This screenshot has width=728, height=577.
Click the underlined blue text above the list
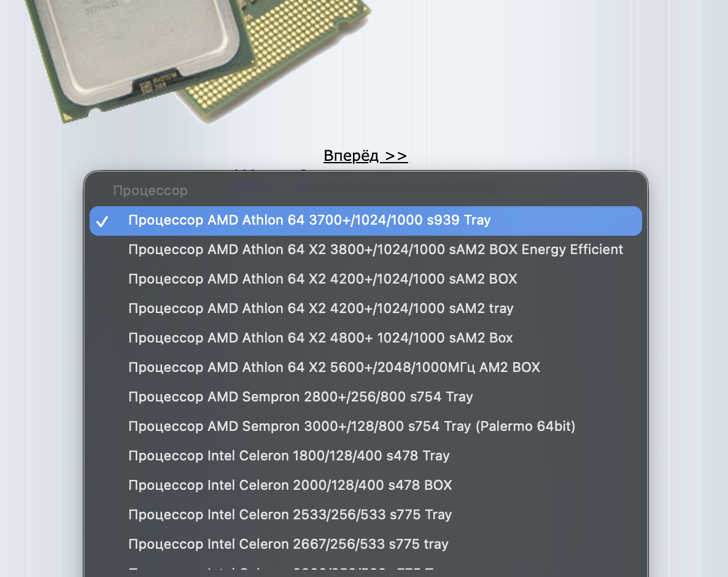coord(365,155)
